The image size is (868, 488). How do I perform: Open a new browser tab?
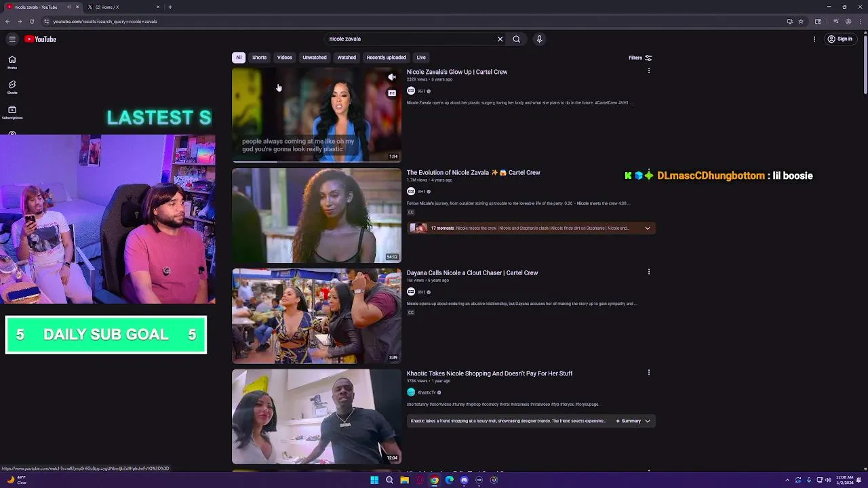[170, 7]
